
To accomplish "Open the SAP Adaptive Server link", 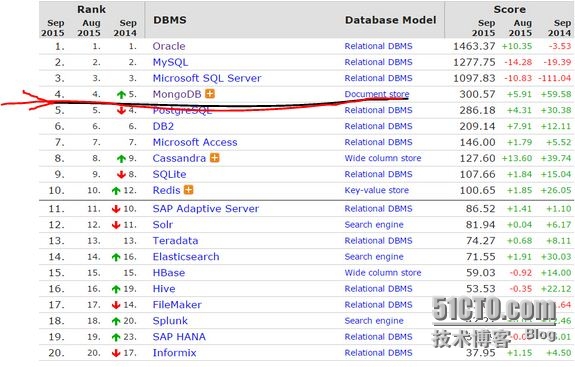I will (206, 209).
